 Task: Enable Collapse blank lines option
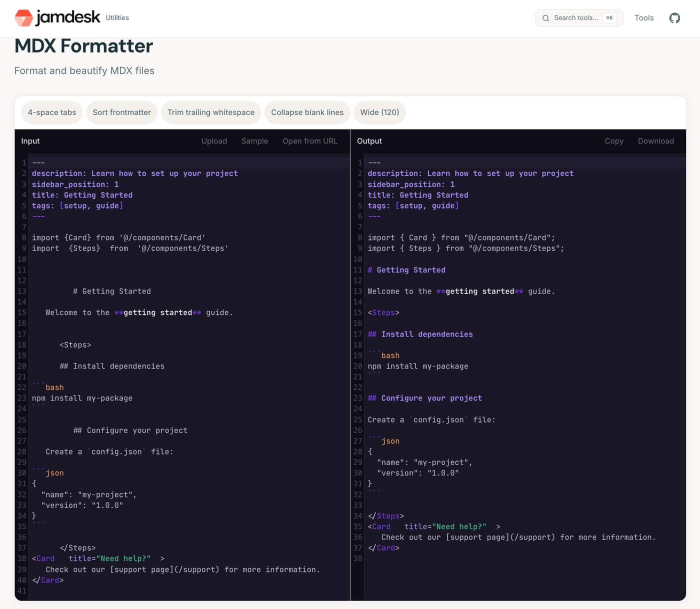(x=307, y=112)
